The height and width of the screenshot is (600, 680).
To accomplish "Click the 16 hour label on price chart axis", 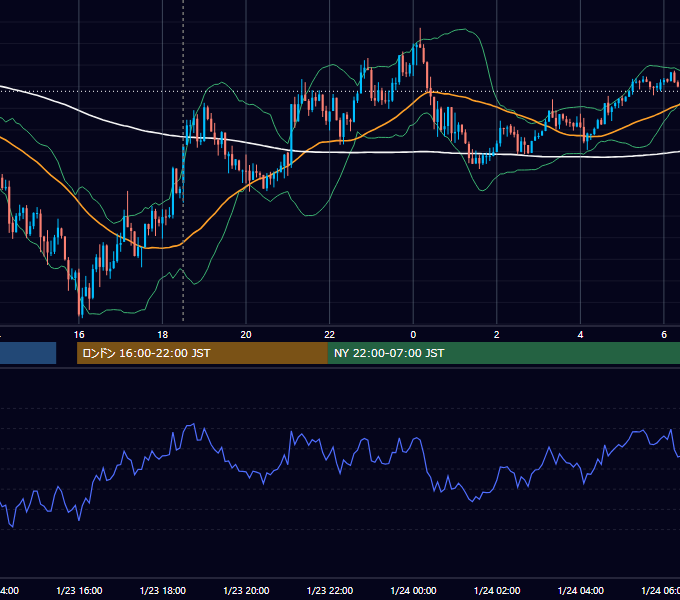I will pyautogui.click(x=79, y=335).
